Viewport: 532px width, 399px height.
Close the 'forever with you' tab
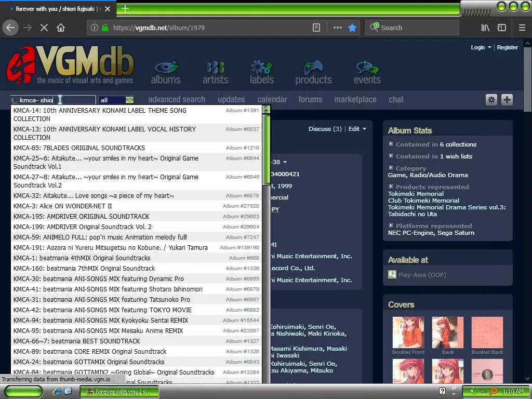coord(108,9)
